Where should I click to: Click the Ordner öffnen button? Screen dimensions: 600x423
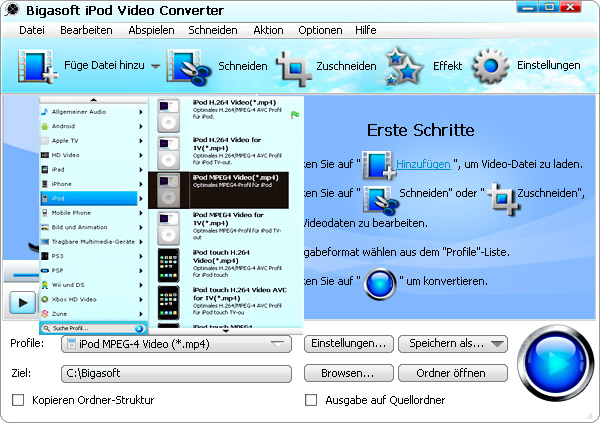click(453, 373)
